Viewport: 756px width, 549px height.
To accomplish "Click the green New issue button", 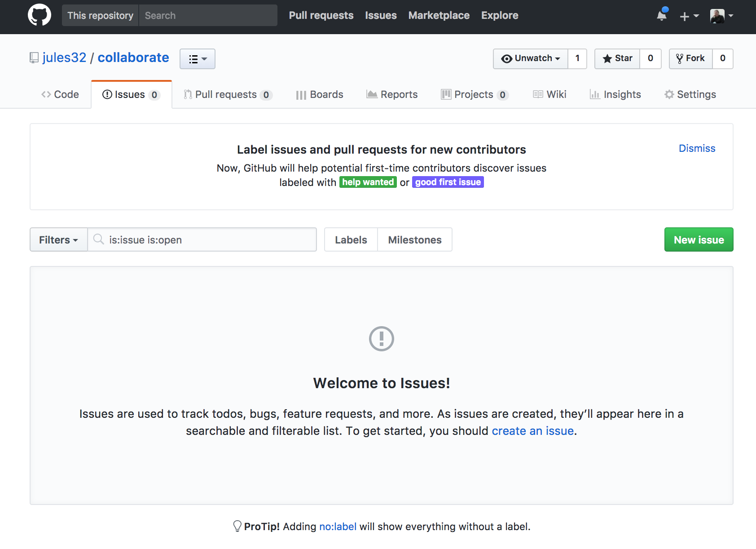I will 699,239.
